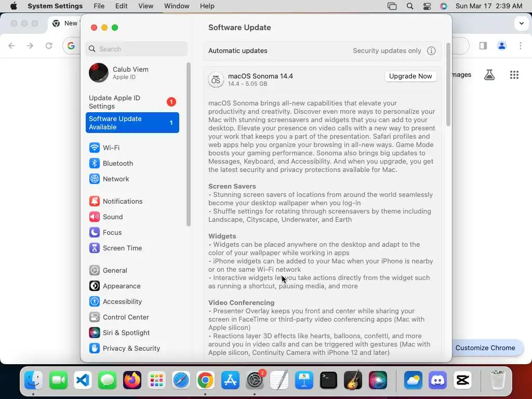Click the Automatic updates row

tap(322, 51)
